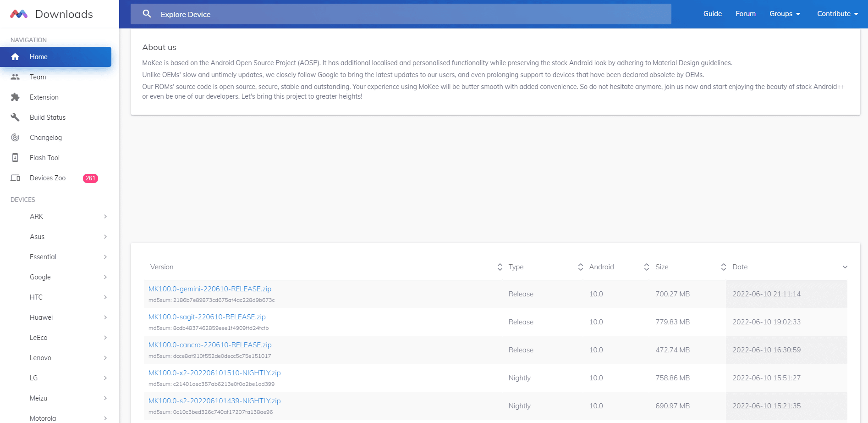This screenshot has height=423, width=868.
Task: Download MK100.0-s2-202206101439-NIGHTLY.zip
Action: [x=214, y=401]
